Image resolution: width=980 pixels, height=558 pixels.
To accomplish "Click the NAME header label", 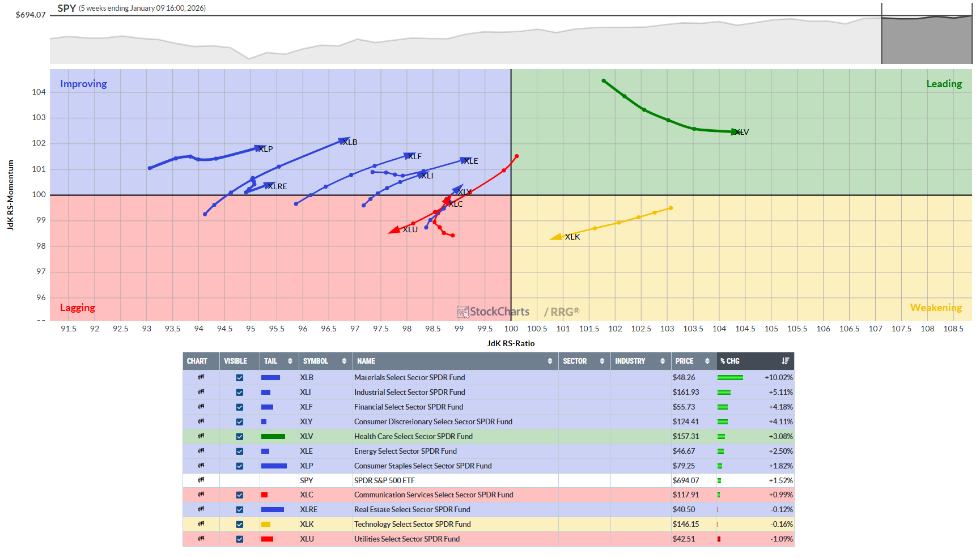I will pos(366,361).
